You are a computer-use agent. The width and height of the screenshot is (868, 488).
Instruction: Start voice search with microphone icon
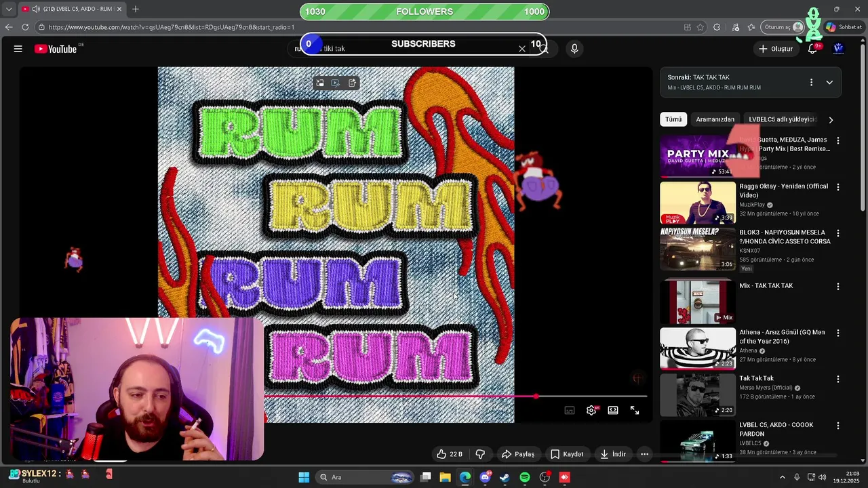tap(574, 49)
